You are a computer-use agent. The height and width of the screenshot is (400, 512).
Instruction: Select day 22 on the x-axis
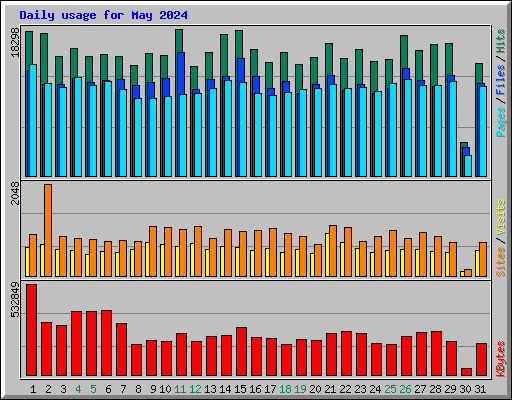point(345,389)
